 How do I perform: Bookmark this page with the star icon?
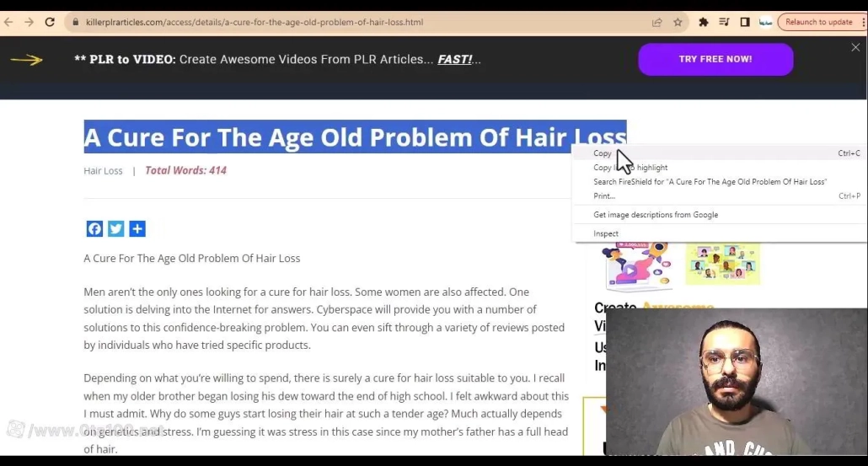pos(678,22)
